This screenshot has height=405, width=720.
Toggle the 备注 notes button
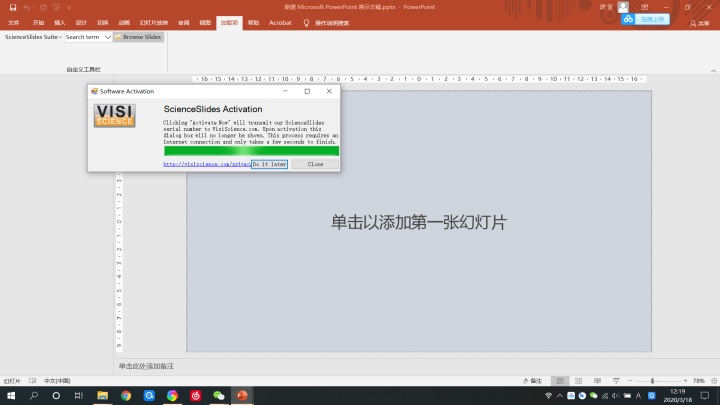tap(533, 381)
